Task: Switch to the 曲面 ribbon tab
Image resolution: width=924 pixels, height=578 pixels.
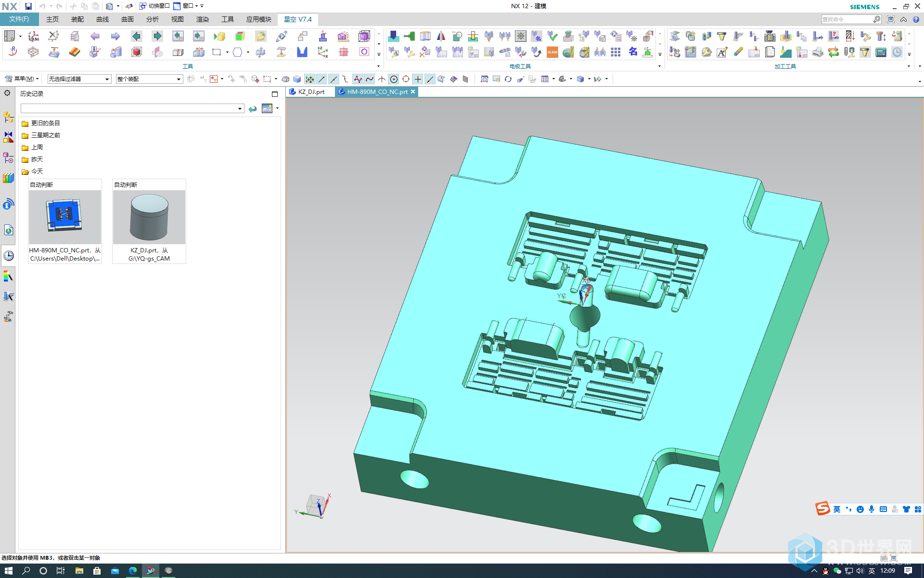Action: tap(128, 19)
